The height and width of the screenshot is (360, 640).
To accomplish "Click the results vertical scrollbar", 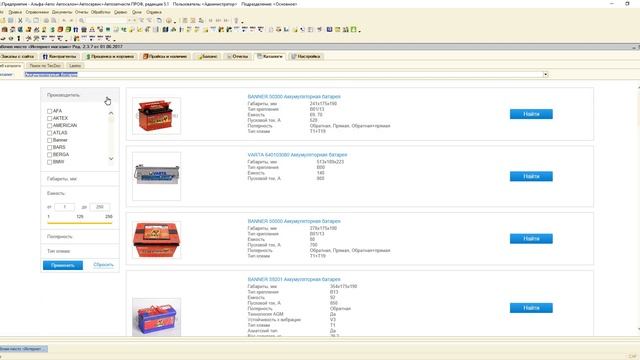I will [x=638, y=208].
